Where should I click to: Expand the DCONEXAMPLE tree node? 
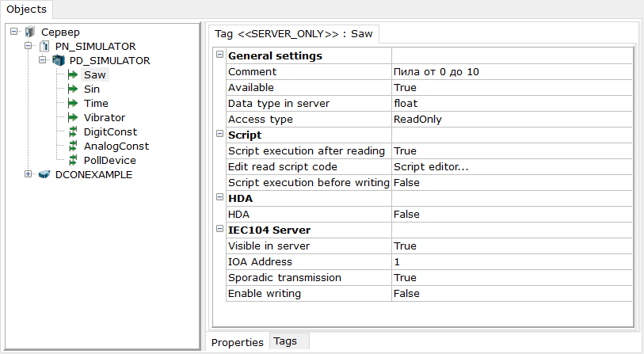28,174
